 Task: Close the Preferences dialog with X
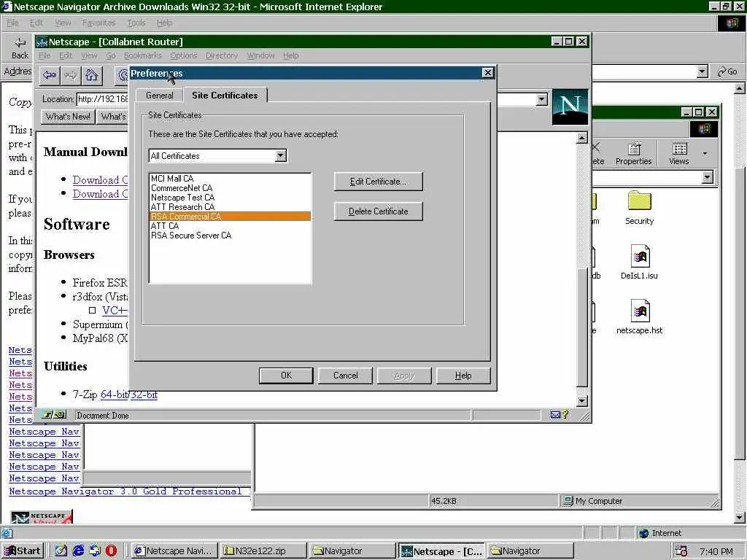click(487, 72)
